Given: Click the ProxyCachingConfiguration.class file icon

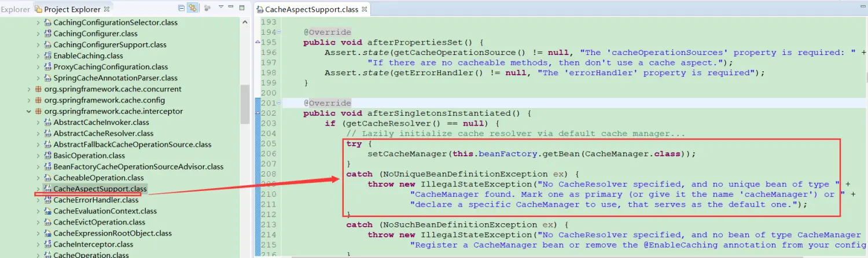Looking at the screenshot, I should [x=47, y=67].
